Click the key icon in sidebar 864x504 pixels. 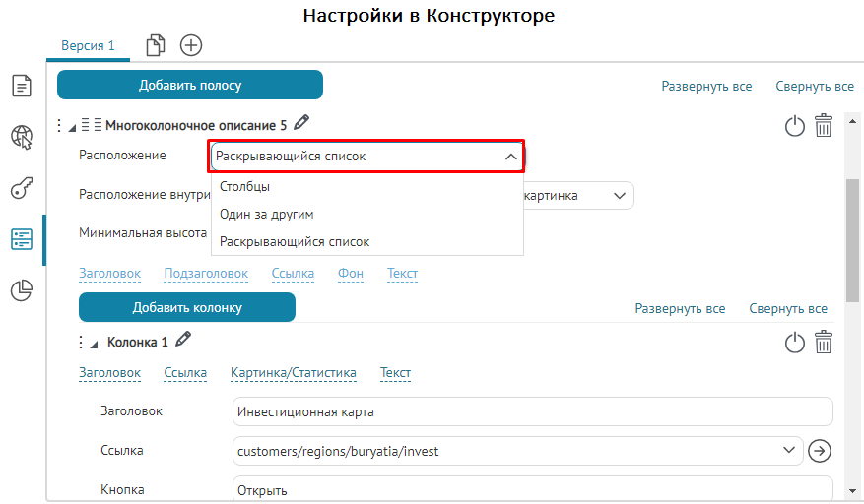pos(22,188)
